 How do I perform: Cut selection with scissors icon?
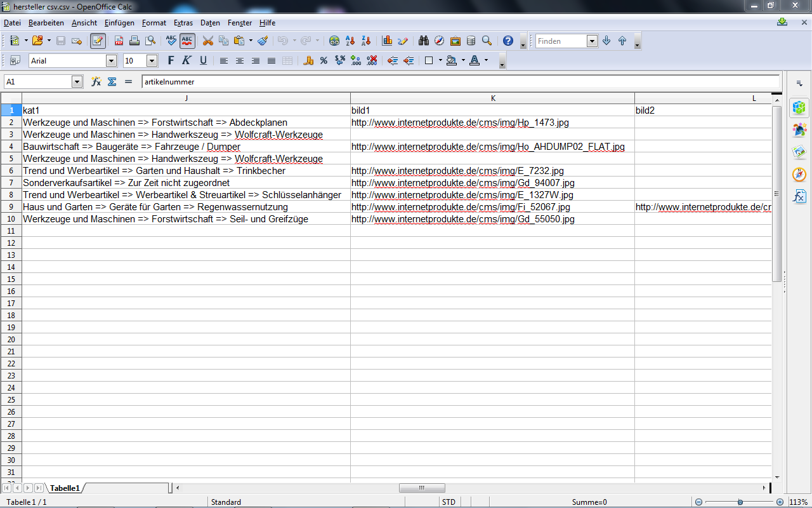(207, 41)
